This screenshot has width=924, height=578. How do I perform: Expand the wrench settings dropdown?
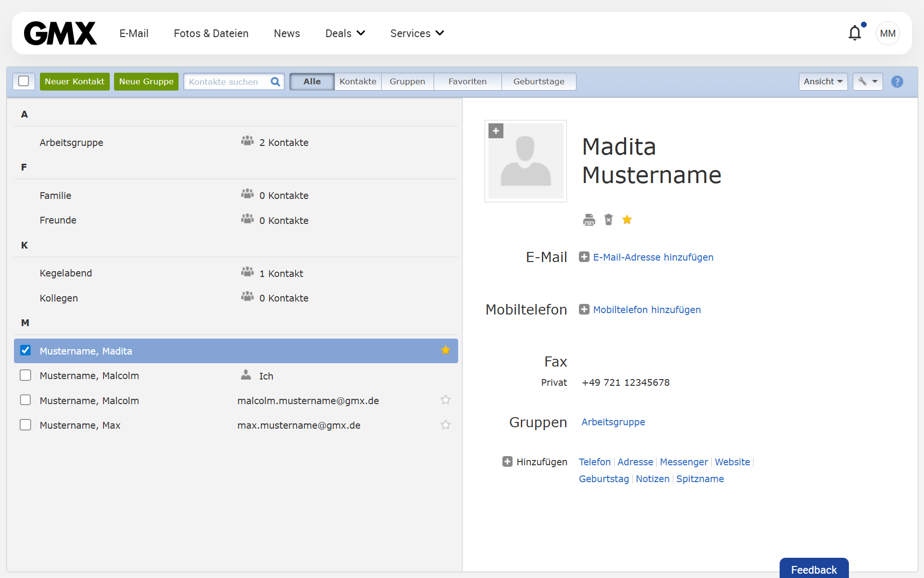(867, 82)
